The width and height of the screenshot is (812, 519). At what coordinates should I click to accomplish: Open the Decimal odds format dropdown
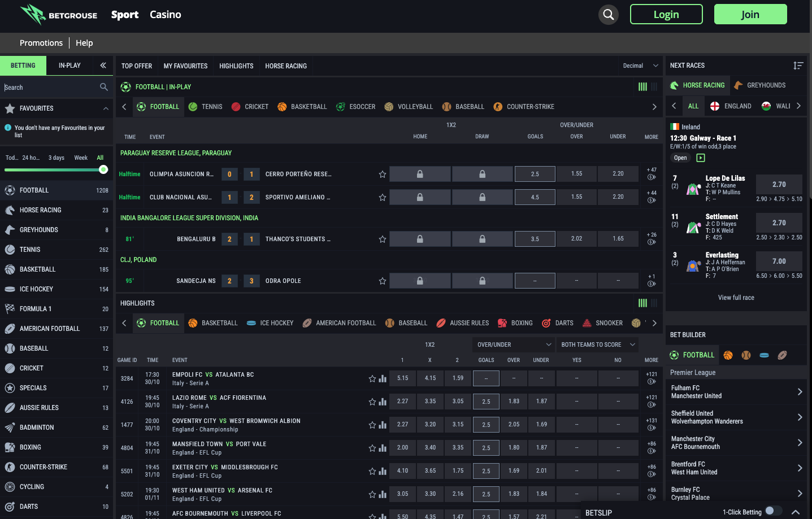641,66
